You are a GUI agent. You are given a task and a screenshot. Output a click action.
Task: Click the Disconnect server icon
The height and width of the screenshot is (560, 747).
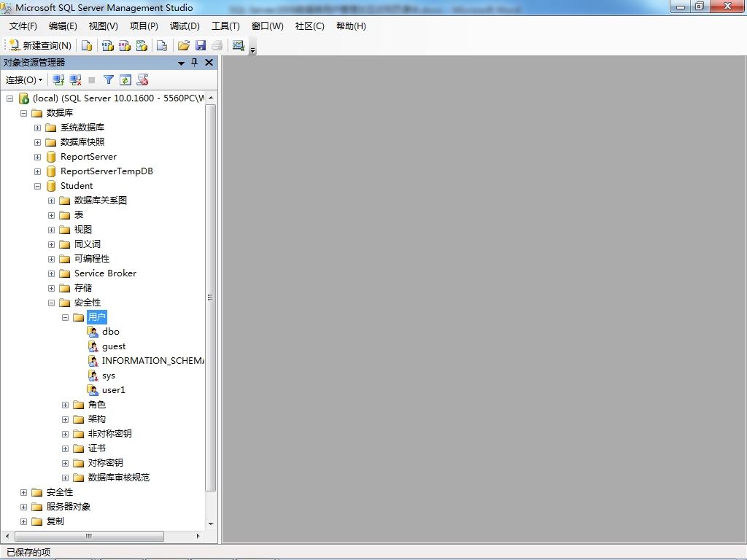(75, 80)
